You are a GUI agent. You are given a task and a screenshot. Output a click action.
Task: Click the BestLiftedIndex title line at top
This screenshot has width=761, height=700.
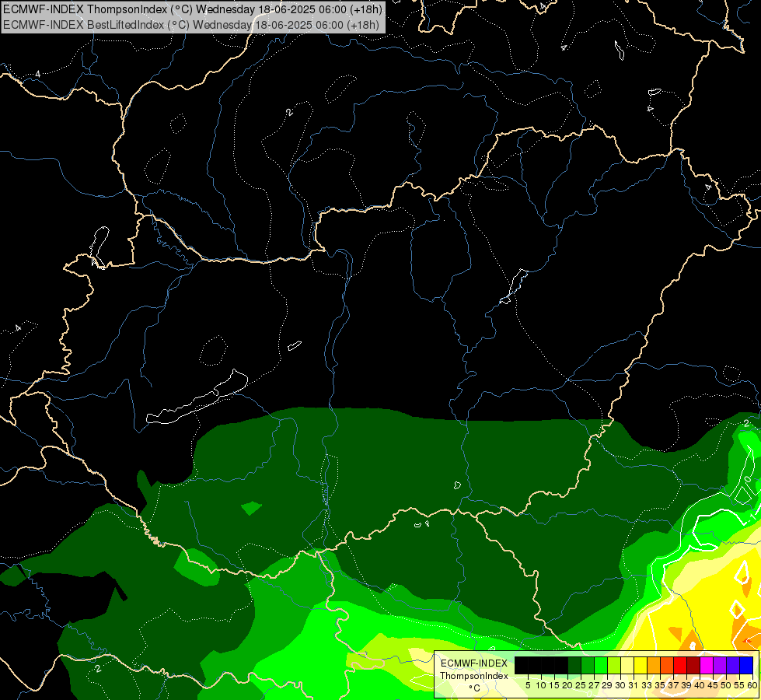click(x=191, y=25)
